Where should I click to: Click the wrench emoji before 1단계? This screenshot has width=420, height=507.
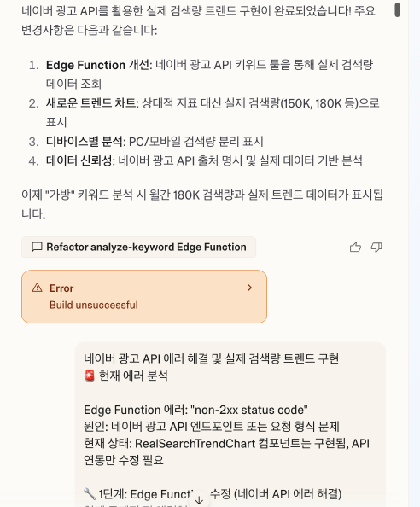point(90,494)
